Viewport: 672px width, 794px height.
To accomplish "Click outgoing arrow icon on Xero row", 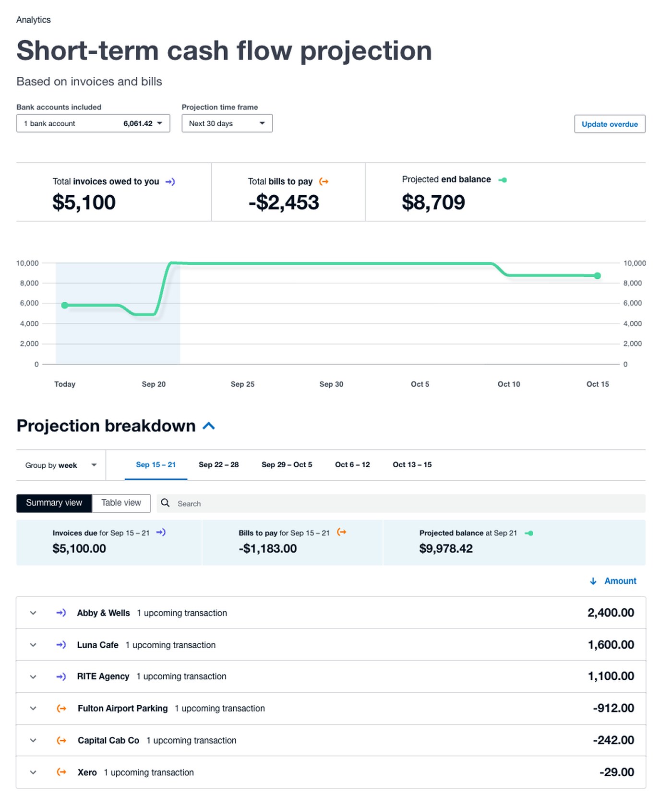I will 61,772.
